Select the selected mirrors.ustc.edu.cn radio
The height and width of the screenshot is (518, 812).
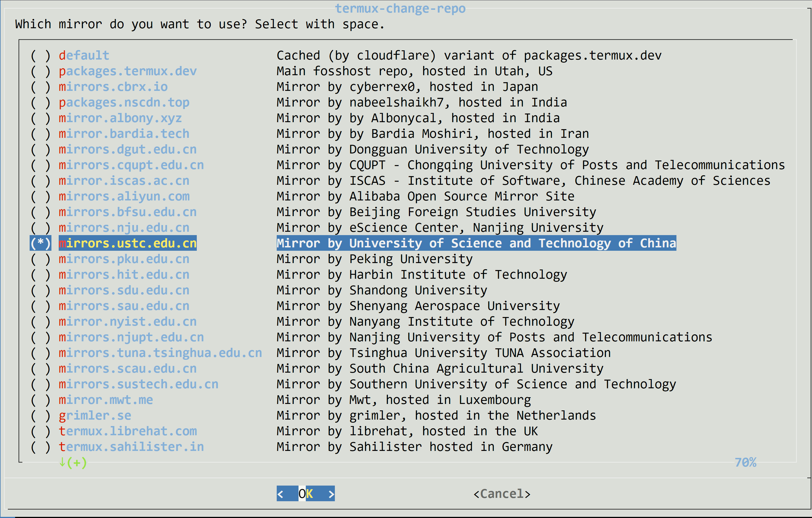(x=41, y=243)
